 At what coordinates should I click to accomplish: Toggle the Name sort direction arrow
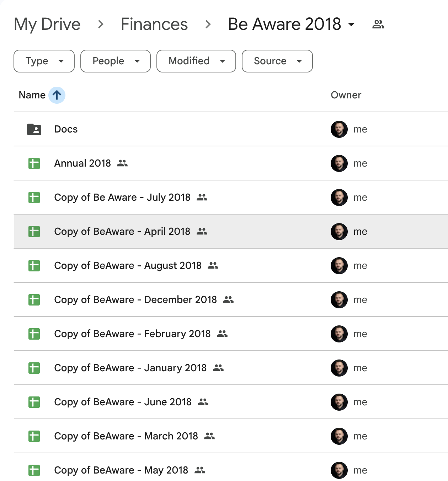[57, 95]
